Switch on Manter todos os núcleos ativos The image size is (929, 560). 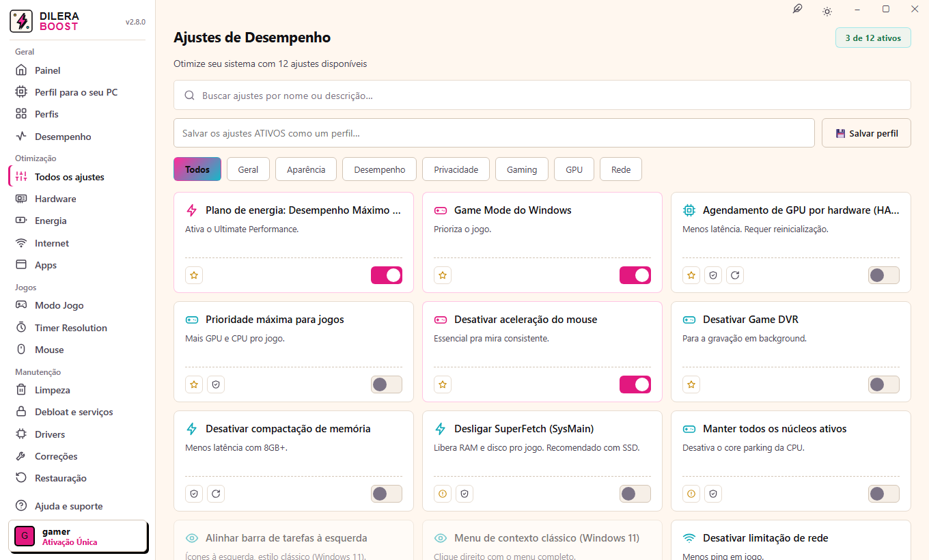(884, 494)
